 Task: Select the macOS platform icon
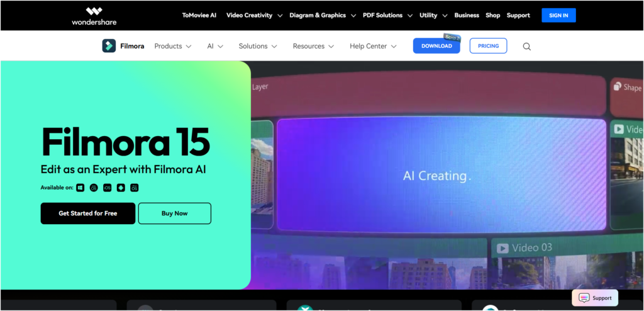point(94,188)
